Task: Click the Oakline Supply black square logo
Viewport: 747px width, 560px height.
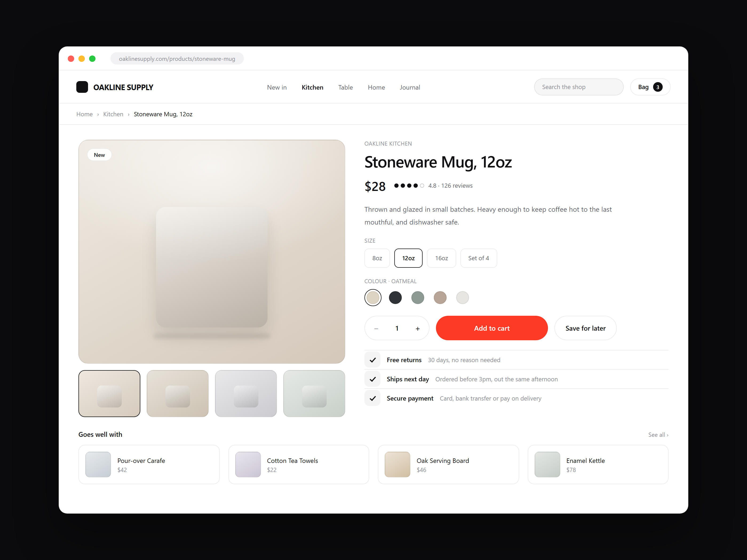Action: coord(82,87)
